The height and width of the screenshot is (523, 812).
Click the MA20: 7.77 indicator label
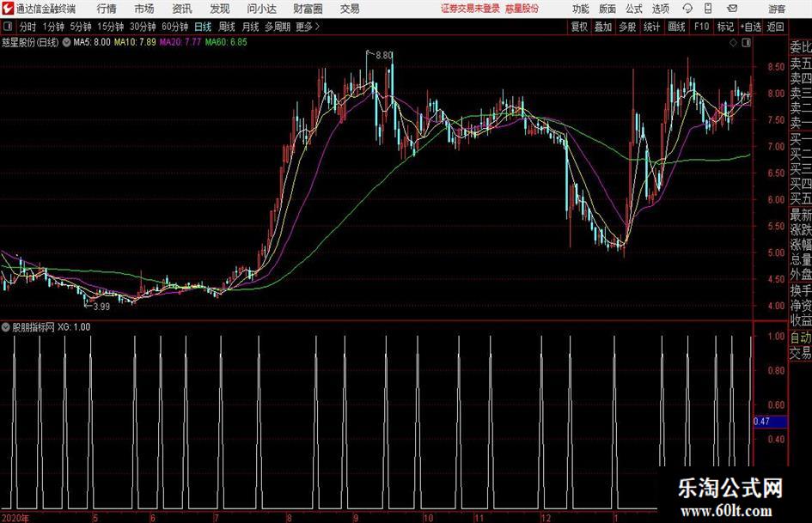click(x=180, y=42)
